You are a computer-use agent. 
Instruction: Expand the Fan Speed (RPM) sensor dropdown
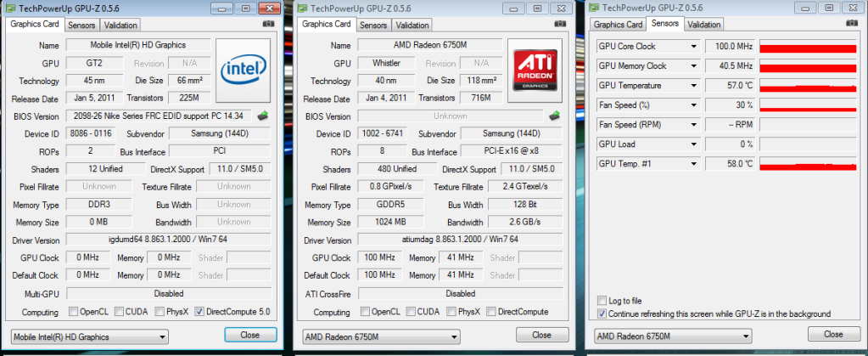point(693,124)
